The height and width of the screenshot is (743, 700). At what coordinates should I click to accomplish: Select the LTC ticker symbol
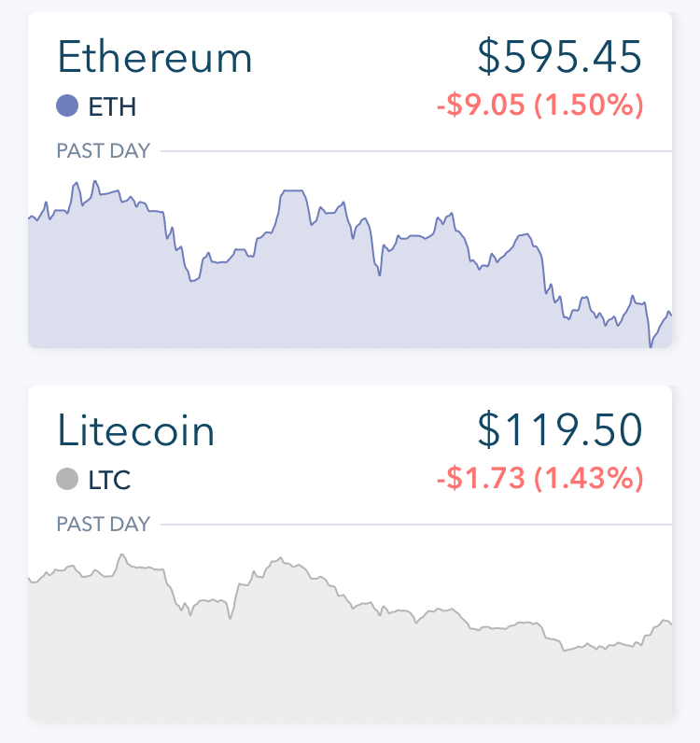pos(109,480)
